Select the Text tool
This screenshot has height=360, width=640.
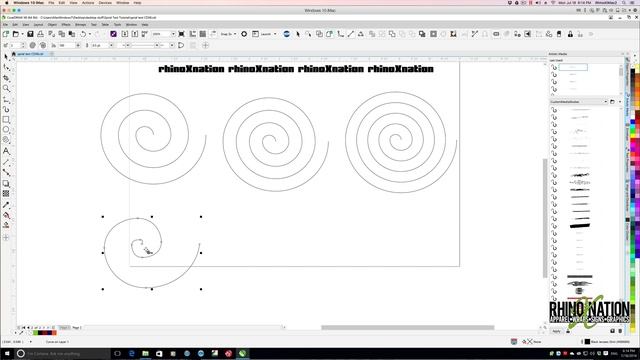[x=6, y=151]
